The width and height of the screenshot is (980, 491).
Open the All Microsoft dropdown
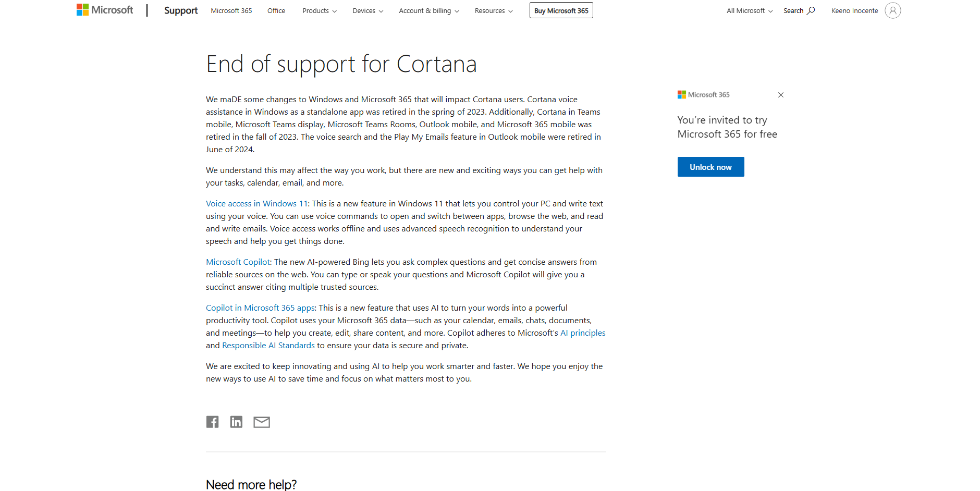click(x=750, y=10)
